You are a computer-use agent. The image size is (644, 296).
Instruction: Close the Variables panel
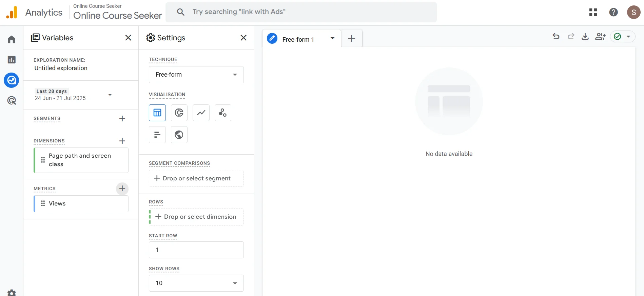tap(128, 38)
